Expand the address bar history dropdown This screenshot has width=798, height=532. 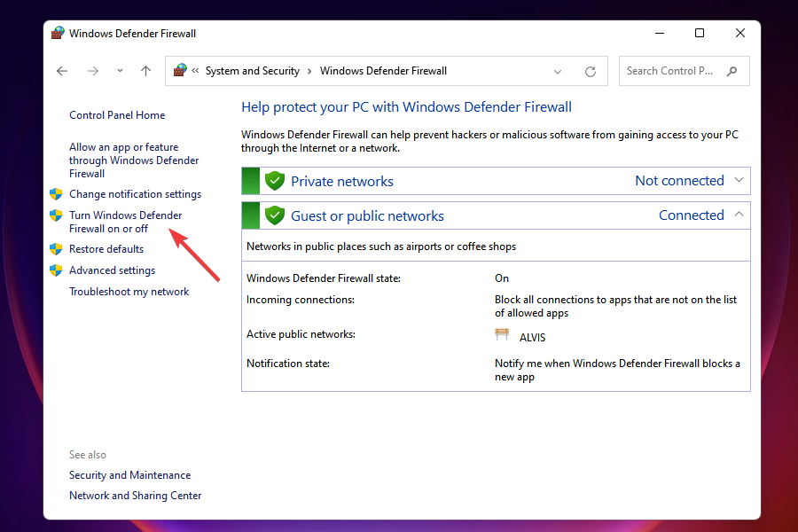click(x=558, y=71)
